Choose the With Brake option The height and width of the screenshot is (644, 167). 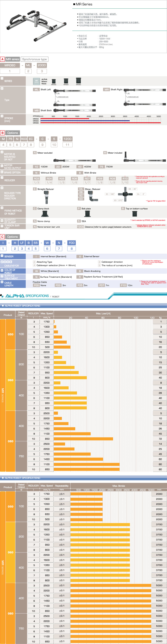coord(87,173)
